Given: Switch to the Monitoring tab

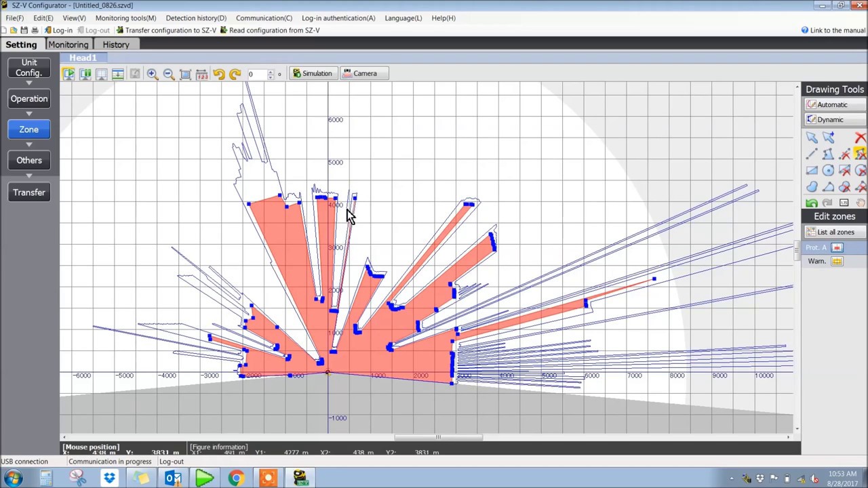Looking at the screenshot, I should coord(68,45).
